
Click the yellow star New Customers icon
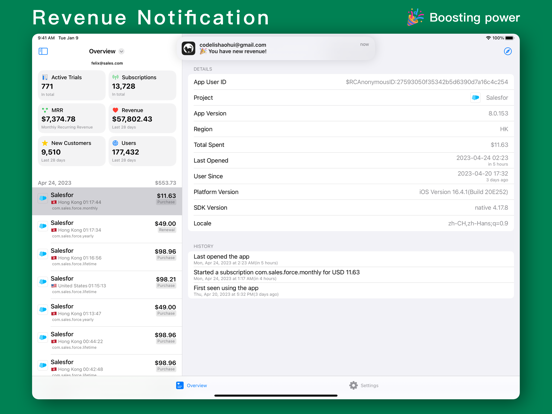click(45, 143)
